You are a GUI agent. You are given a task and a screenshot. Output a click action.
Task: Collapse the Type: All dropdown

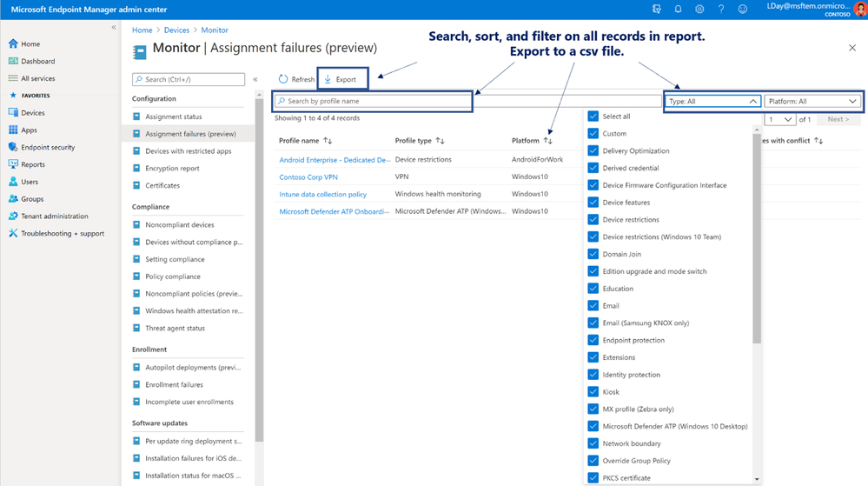point(712,102)
